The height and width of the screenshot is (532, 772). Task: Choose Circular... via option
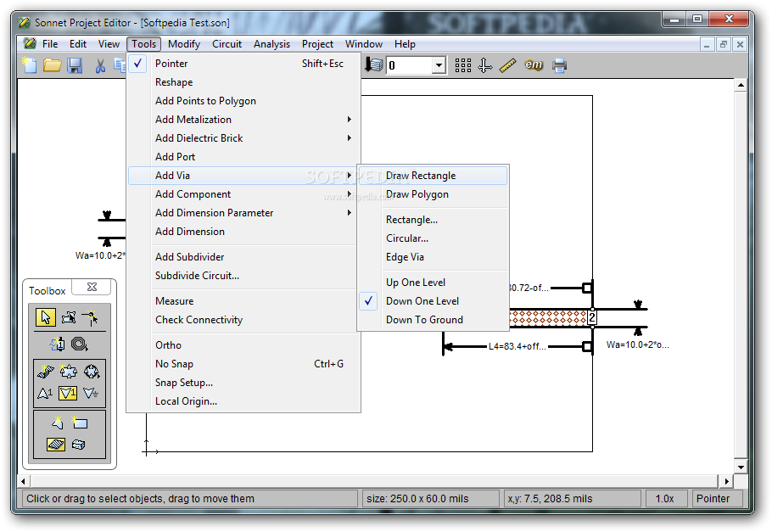pos(434,238)
